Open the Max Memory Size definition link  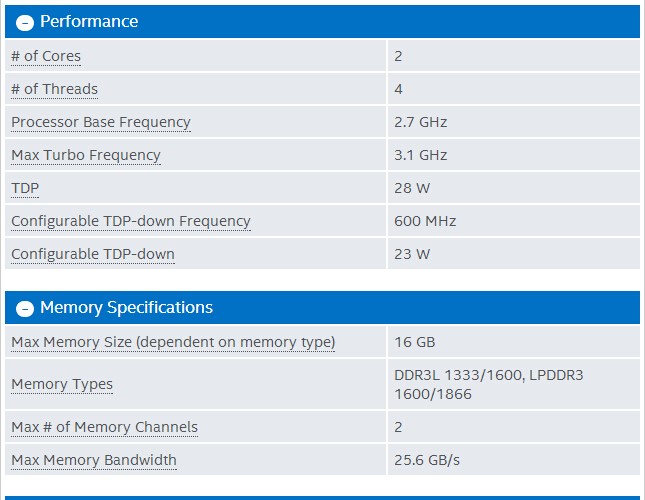pos(173,342)
